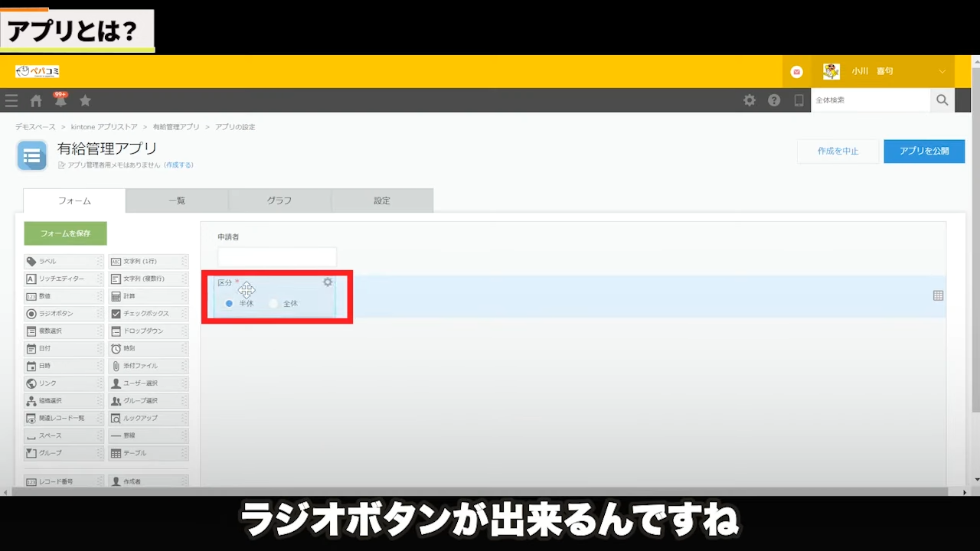Click the アプリを公開 button
Screen dimensions: 980x551
click(923, 152)
